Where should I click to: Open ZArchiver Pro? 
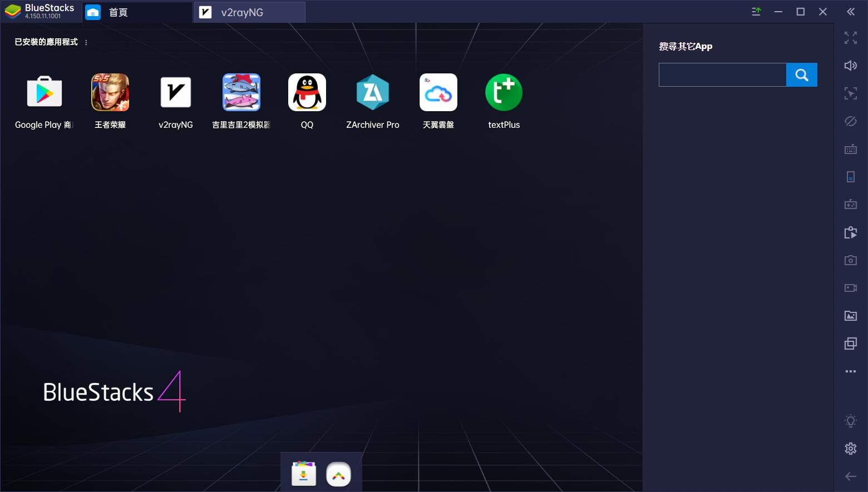[x=373, y=92]
